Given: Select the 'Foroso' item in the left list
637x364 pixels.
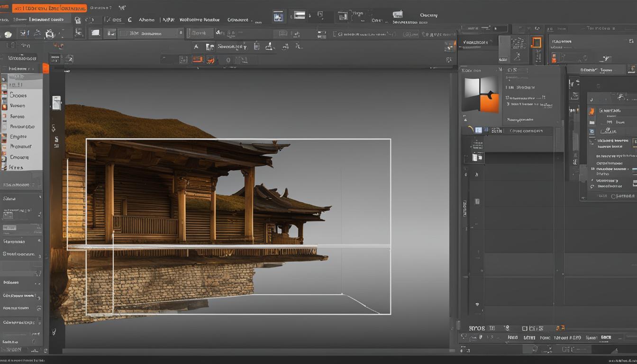Looking at the screenshot, I should 18,116.
